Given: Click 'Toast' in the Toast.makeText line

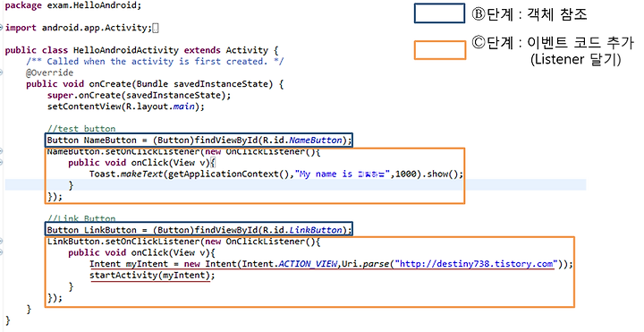Looking at the screenshot, I should [102, 174].
